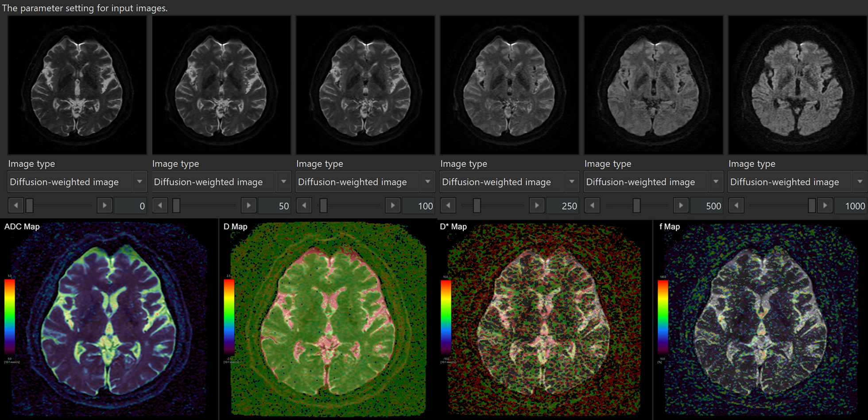Click the b-value field showing 100
This screenshot has height=420, width=868.
418,206
